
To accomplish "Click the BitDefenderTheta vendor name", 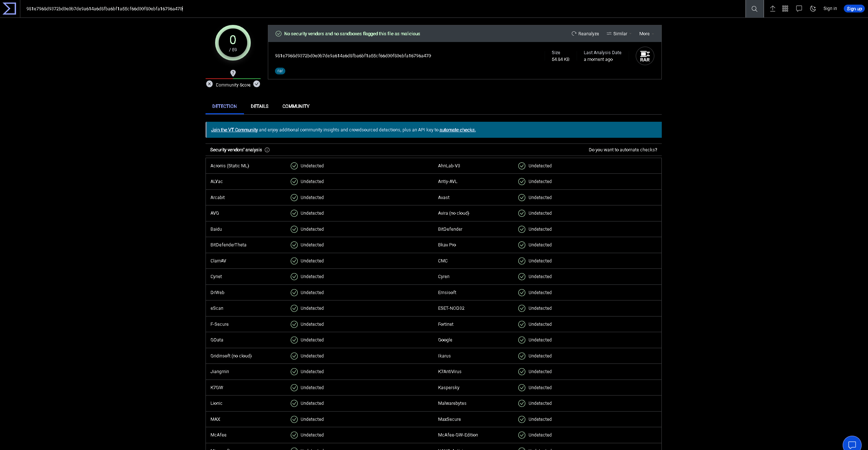I will (228, 245).
